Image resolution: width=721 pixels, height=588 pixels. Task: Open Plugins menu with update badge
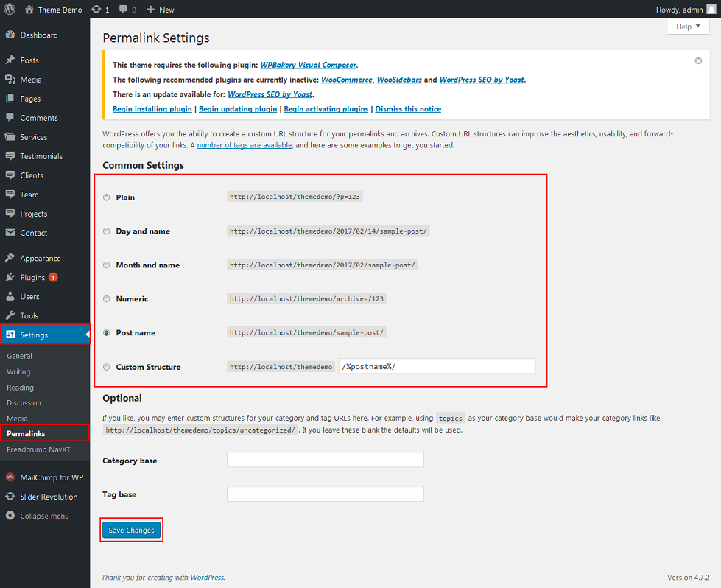pyautogui.click(x=33, y=278)
